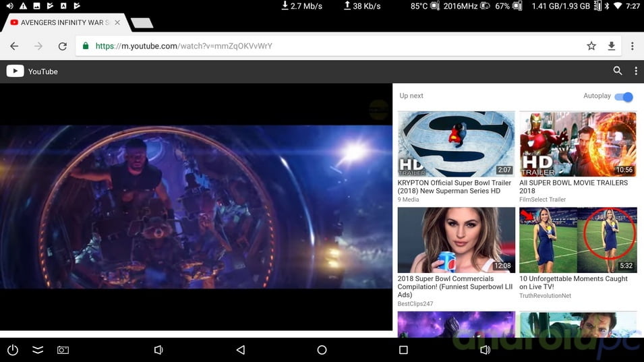Open a new browser tab
Screen dimensions: 644x362
pyautogui.click(x=142, y=23)
